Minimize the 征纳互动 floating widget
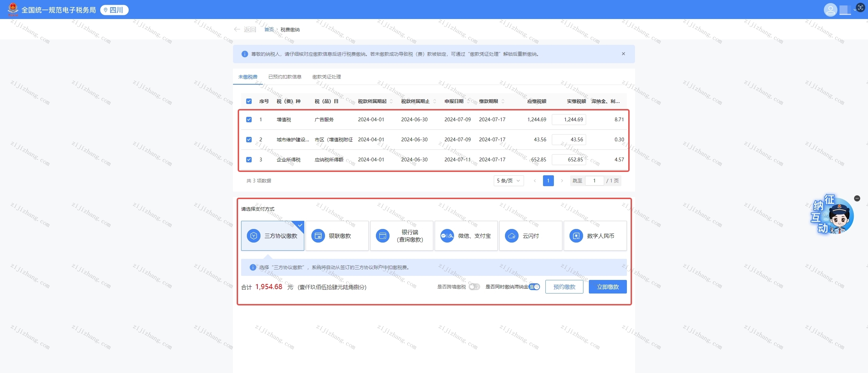Viewport: 868px width, 373px height. pos(857,198)
